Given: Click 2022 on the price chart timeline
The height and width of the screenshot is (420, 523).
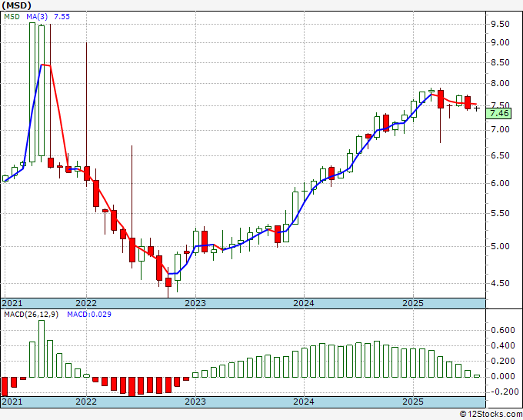Looking at the screenshot, I should [86, 303].
